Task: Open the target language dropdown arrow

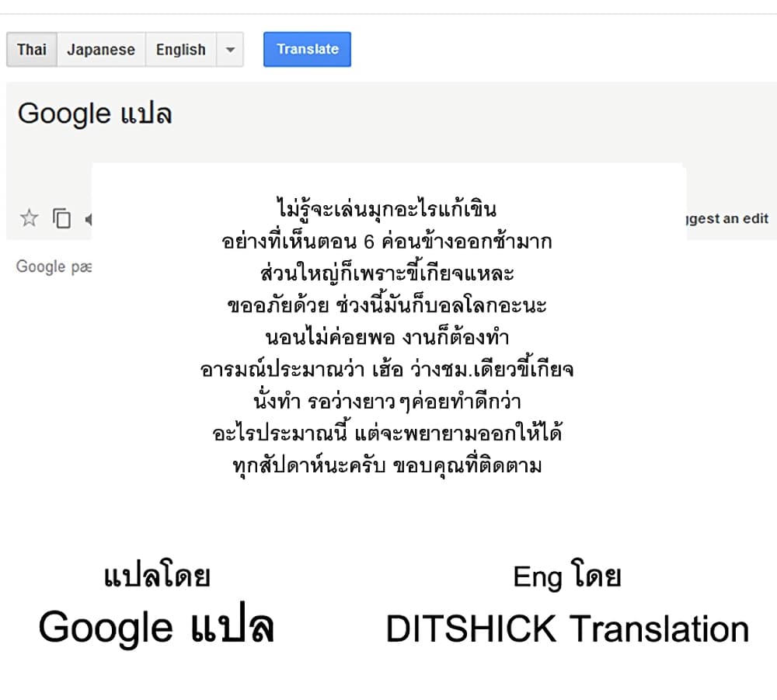Action: pos(230,50)
